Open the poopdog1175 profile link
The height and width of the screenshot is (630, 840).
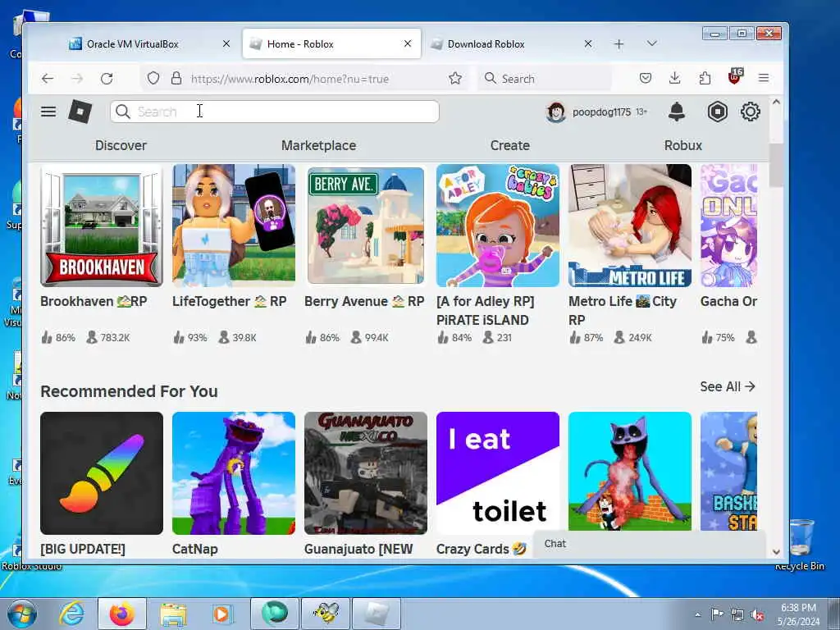click(601, 112)
